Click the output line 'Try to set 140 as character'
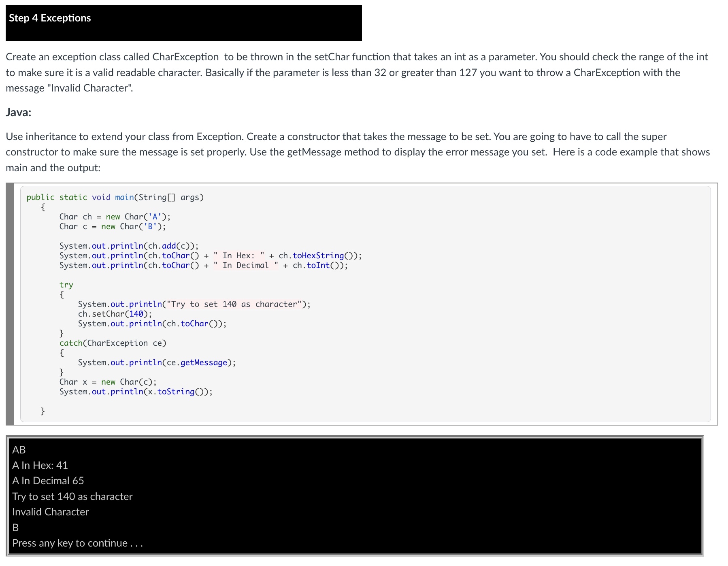Viewport: 728px width, 566px height. coord(72,496)
